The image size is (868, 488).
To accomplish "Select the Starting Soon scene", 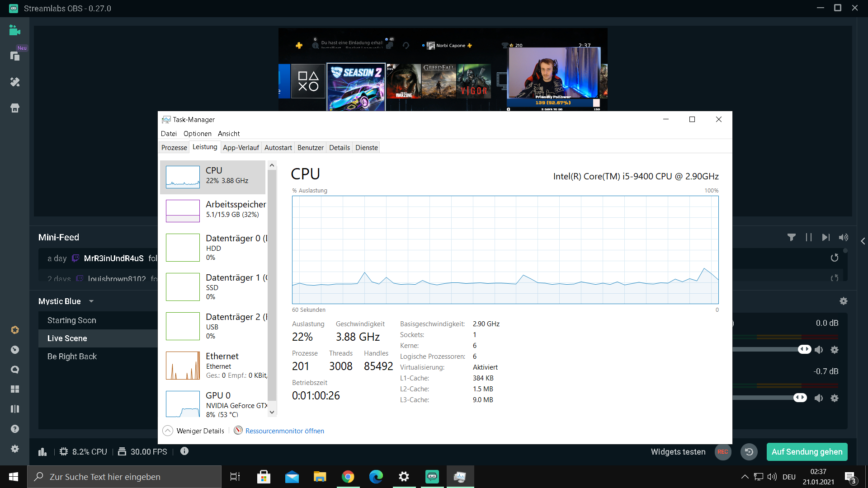I will (72, 320).
